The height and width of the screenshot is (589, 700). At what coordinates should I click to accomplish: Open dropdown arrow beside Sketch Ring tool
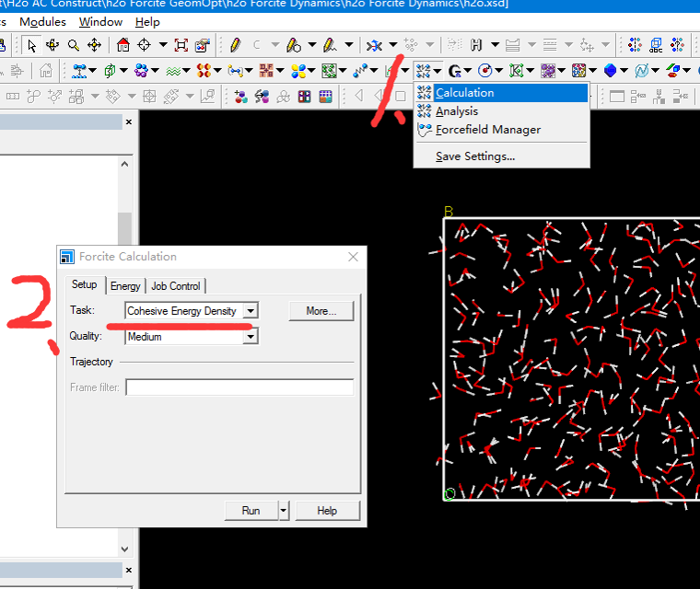(x=312, y=45)
